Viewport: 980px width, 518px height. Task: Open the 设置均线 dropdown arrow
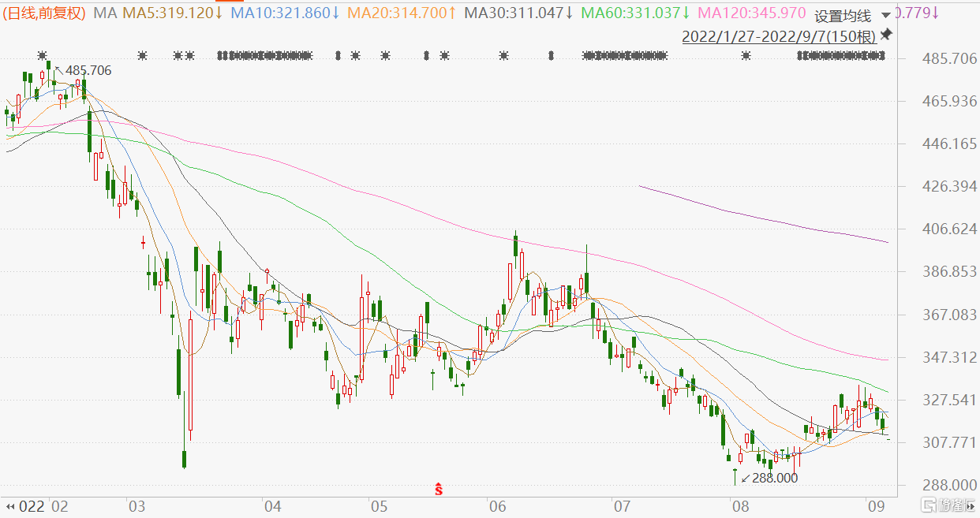tap(885, 16)
